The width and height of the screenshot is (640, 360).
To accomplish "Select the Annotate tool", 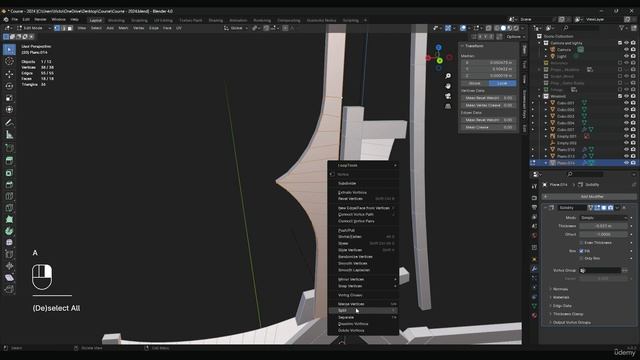I will pyautogui.click(x=9, y=123).
